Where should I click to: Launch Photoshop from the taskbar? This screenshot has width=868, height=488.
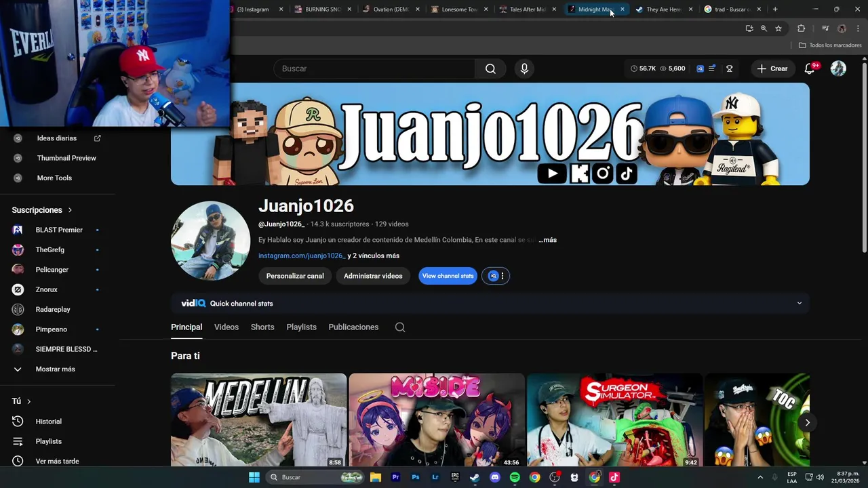pyautogui.click(x=416, y=477)
